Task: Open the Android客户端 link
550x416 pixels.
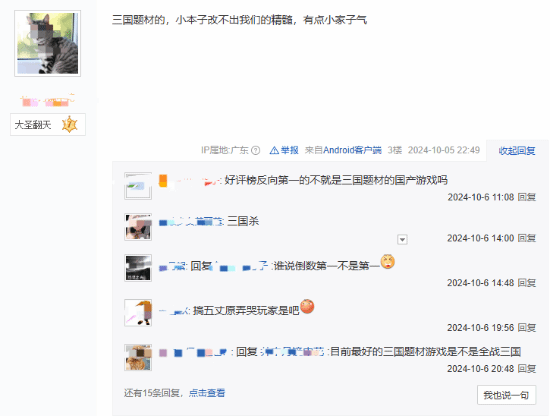Action: pyautogui.click(x=352, y=150)
